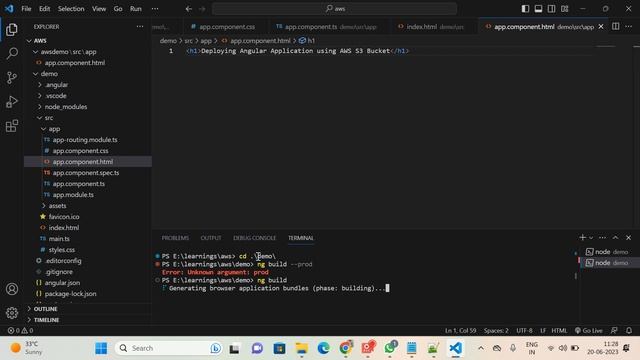Open the Windows Start button

click(x=101, y=348)
